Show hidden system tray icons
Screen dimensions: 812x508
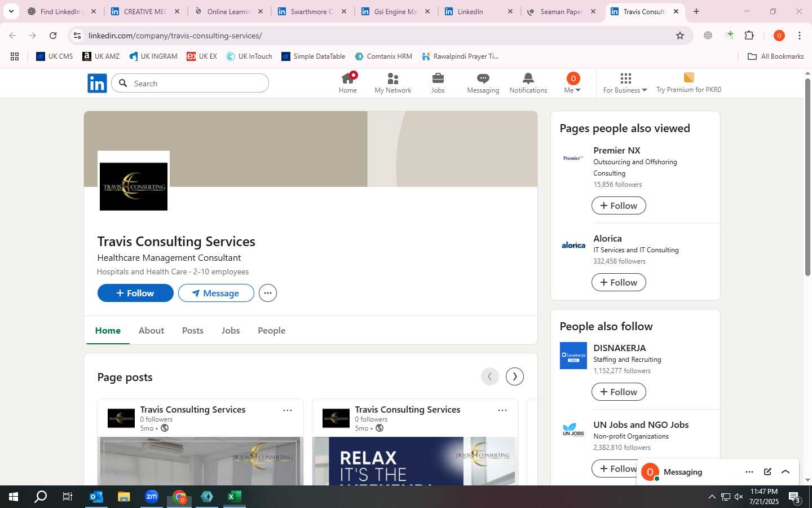712,497
